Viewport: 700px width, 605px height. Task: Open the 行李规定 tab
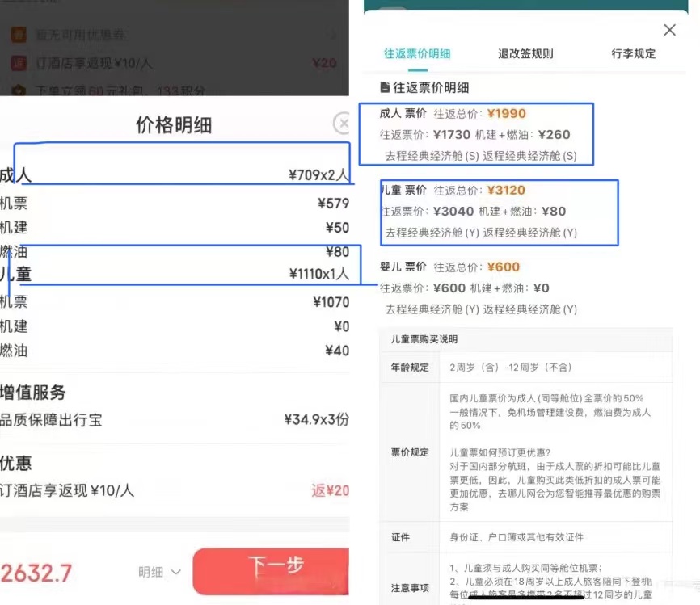tap(634, 54)
